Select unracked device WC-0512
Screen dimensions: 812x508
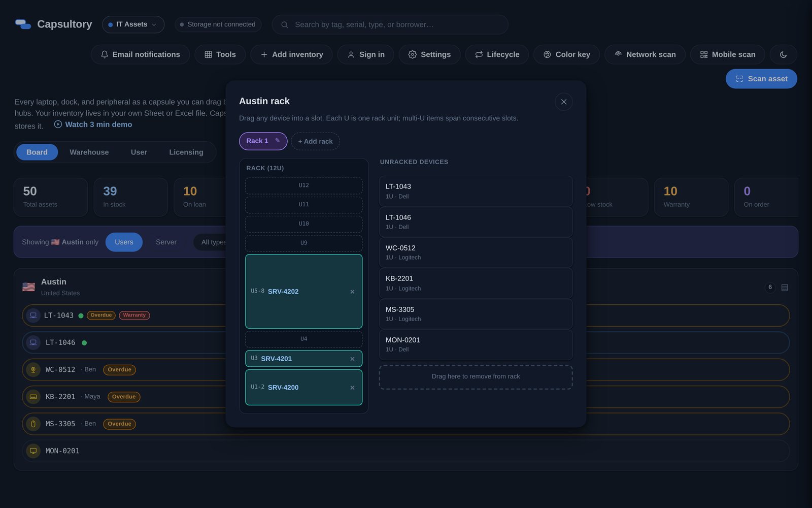point(476,252)
